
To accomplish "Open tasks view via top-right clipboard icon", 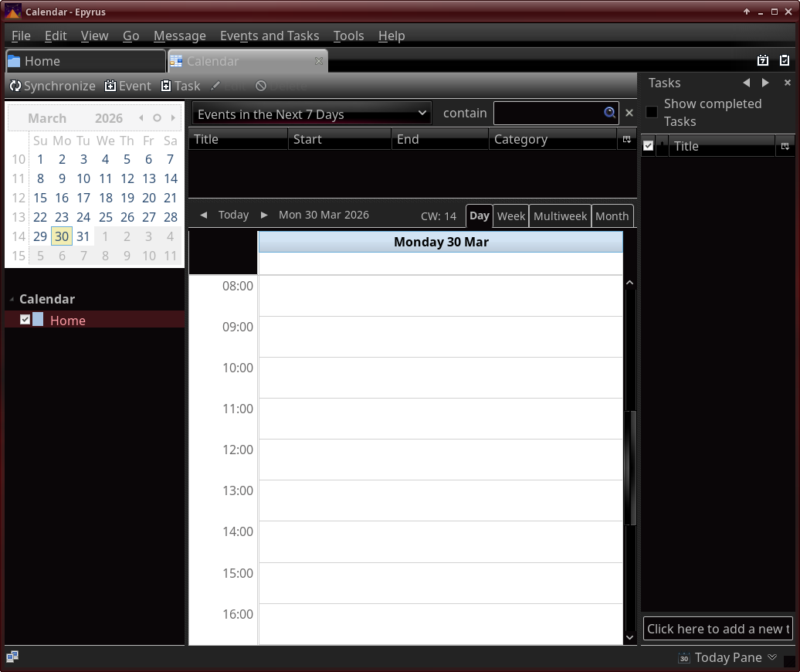I will tap(785, 61).
